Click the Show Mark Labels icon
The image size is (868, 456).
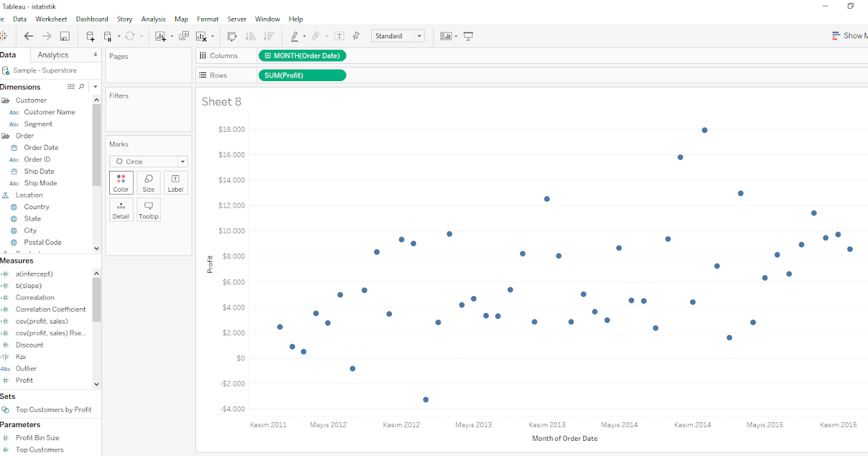[x=338, y=35]
